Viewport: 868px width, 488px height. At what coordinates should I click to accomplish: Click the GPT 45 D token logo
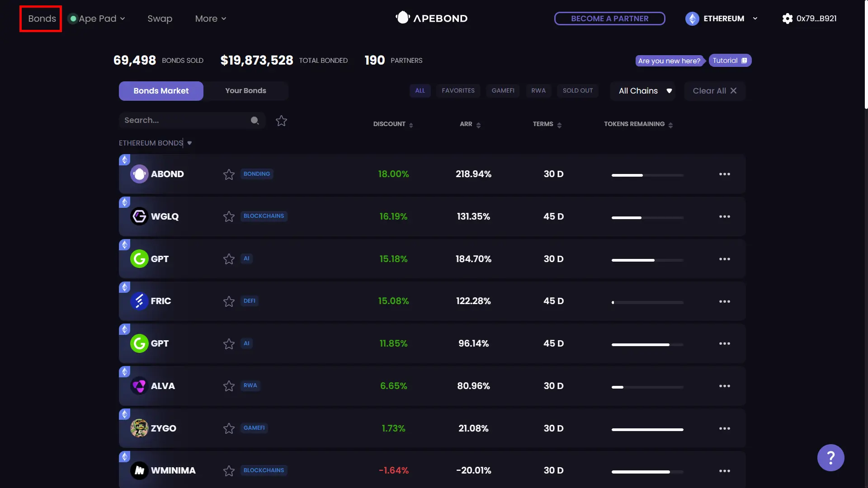point(139,343)
